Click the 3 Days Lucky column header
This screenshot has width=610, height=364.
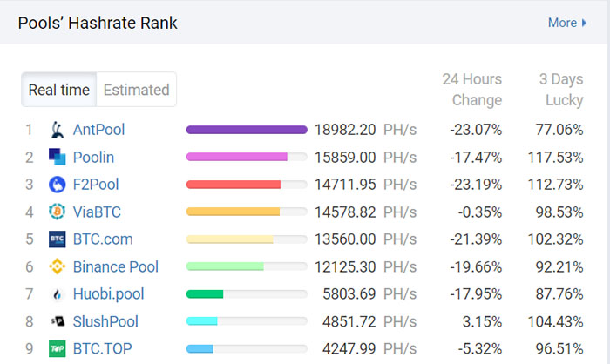560,90
